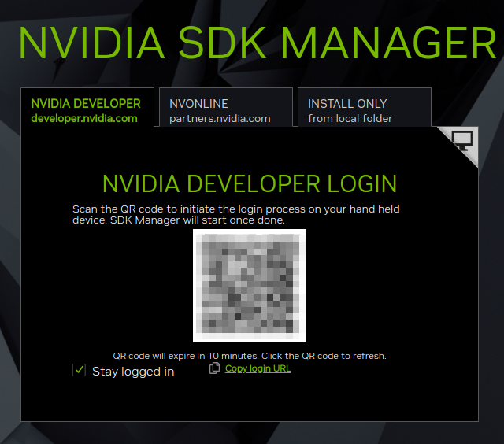Click the copy icon beside Copy login URL

214,368
